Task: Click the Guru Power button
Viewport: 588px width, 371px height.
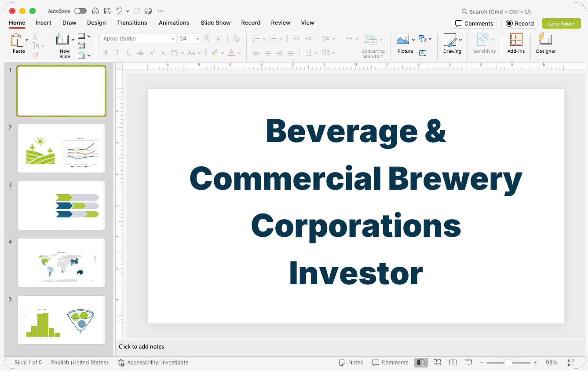Action: 561,23
